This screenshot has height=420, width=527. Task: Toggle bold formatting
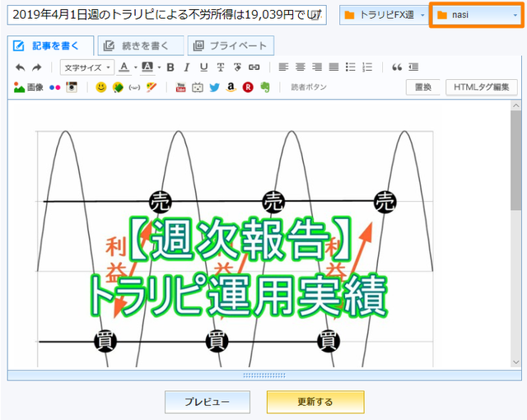click(x=170, y=68)
